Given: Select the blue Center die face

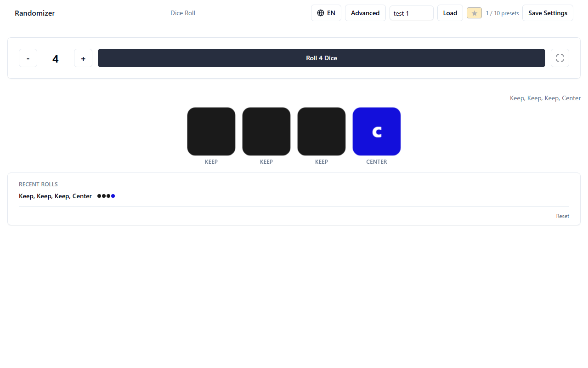Looking at the screenshot, I should [x=377, y=132].
